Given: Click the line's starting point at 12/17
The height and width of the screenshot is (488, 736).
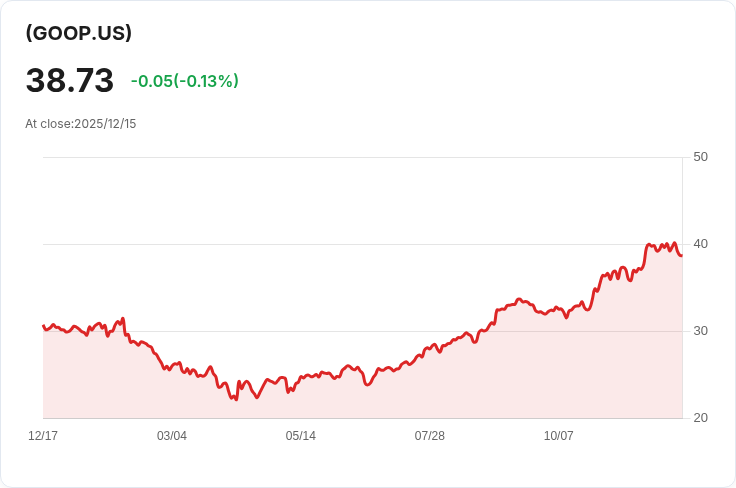Looking at the screenshot, I should (x=43, y=325).
